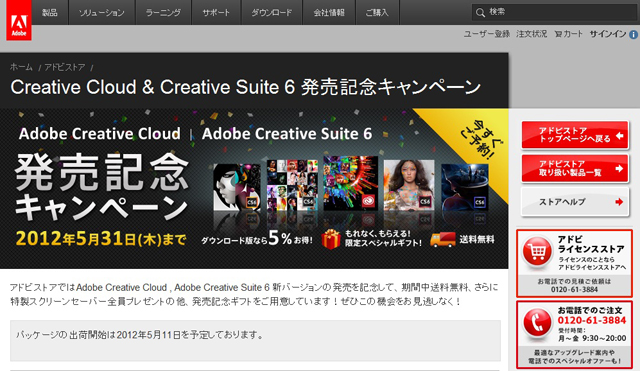Click the お電話でのご注文 panel
This screenshot has width=640, height=371.
tap(574, 335)
